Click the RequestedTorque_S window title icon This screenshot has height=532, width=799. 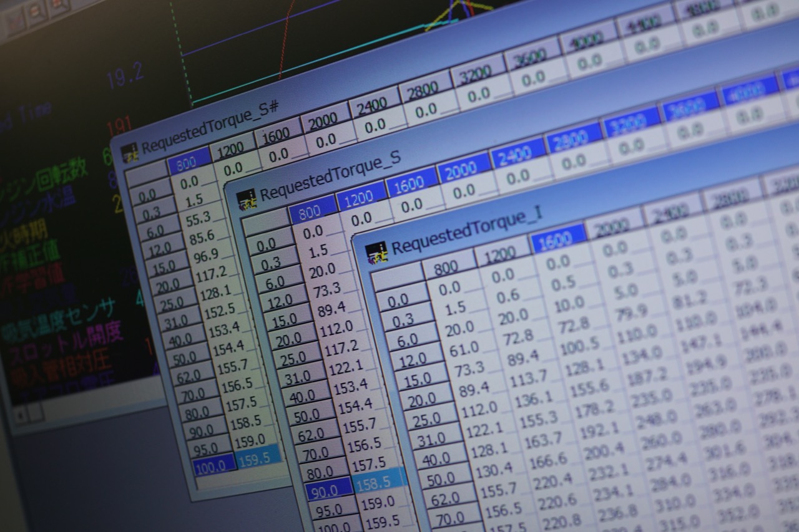click(x=247, y=199)
